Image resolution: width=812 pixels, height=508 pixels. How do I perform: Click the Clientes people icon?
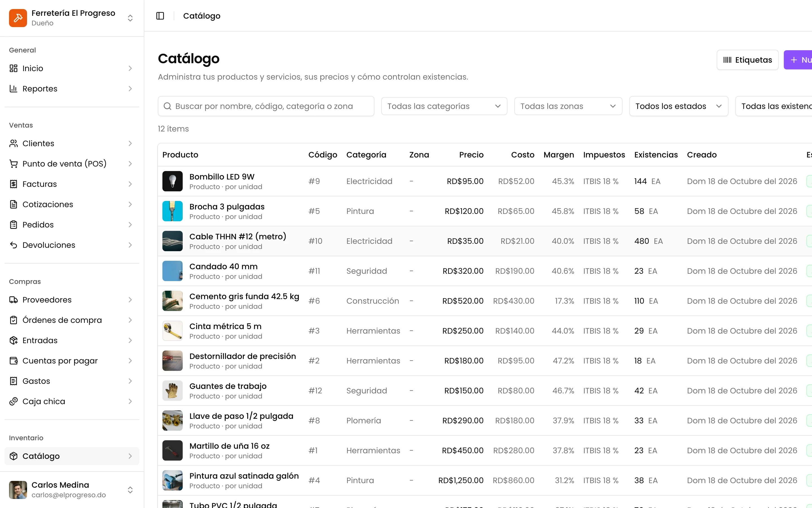point(14,143)
